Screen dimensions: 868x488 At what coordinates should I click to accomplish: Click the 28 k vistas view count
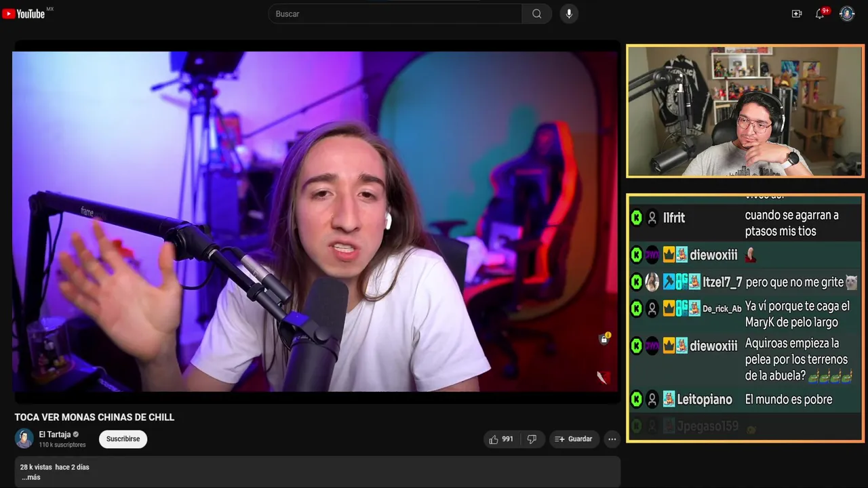click(36, 467)
